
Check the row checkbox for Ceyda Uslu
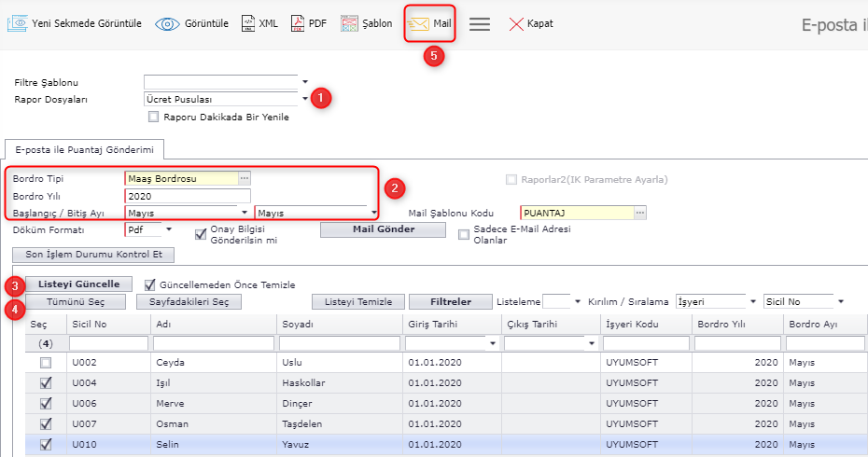point(46,362)
